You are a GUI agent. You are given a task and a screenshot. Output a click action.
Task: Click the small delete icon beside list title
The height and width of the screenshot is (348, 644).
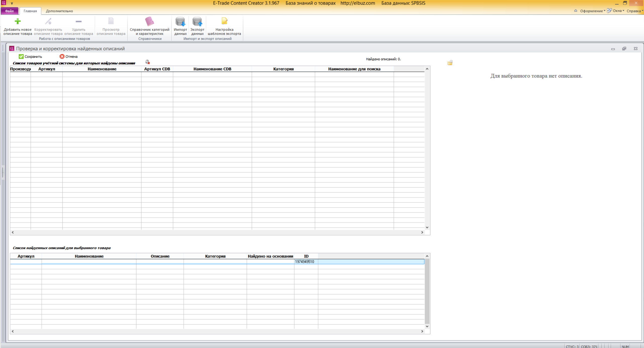(x=147, y=62)
